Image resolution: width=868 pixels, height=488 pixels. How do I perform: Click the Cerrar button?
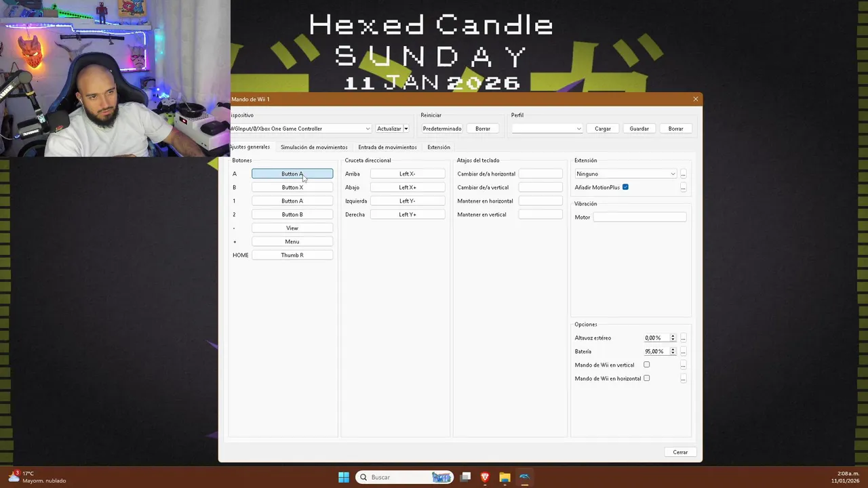click(680, 452)
